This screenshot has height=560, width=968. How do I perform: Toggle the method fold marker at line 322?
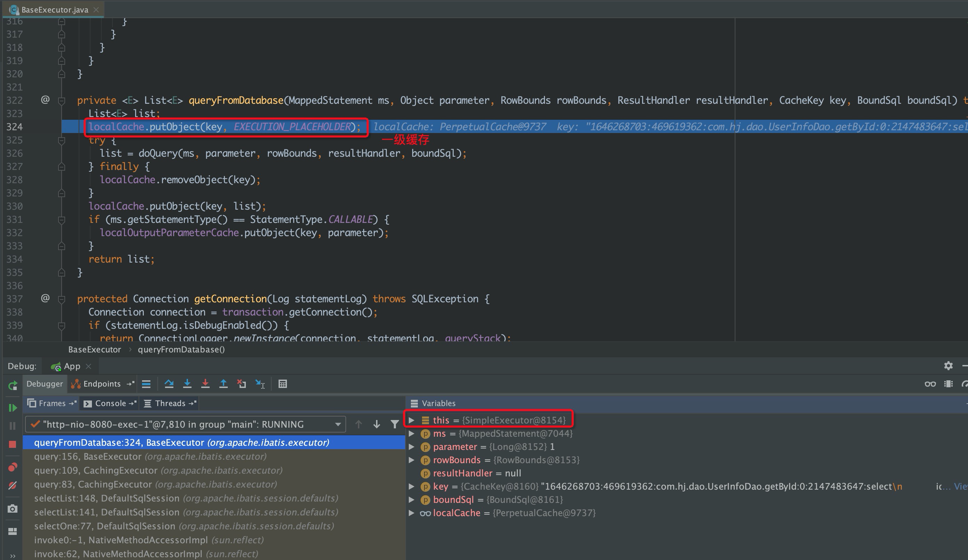click(x=62, y=101)
